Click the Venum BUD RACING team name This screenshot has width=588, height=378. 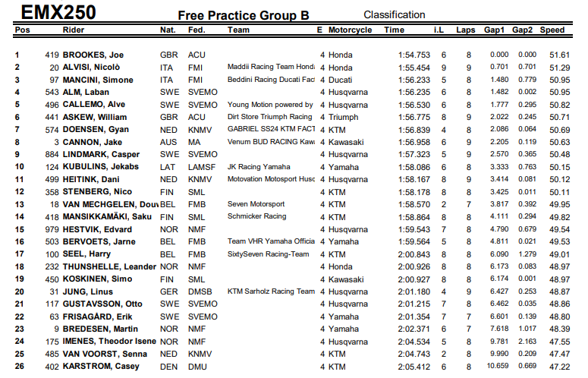(271, 142)
